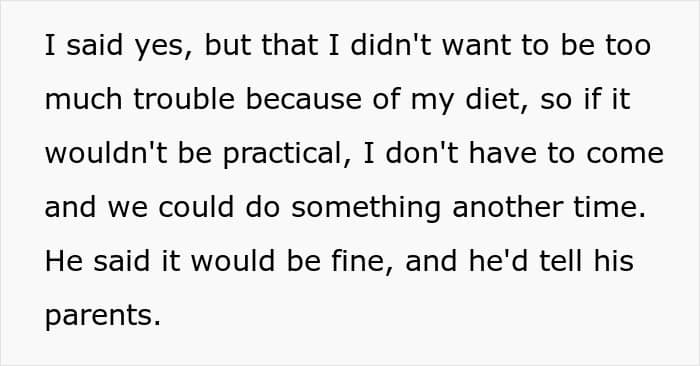Click the word "want"
The height and width of the screenshot is (366, 700).
(x=475, y=47)
